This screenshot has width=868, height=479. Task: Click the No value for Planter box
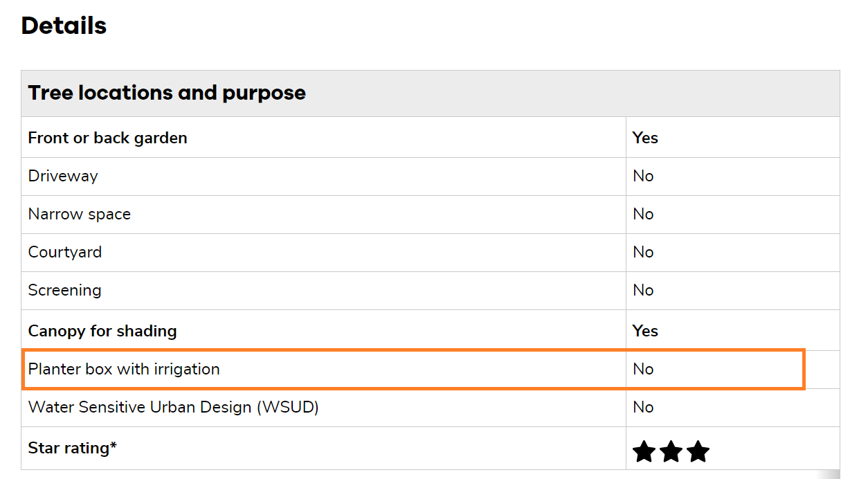(x=643, y=369)
